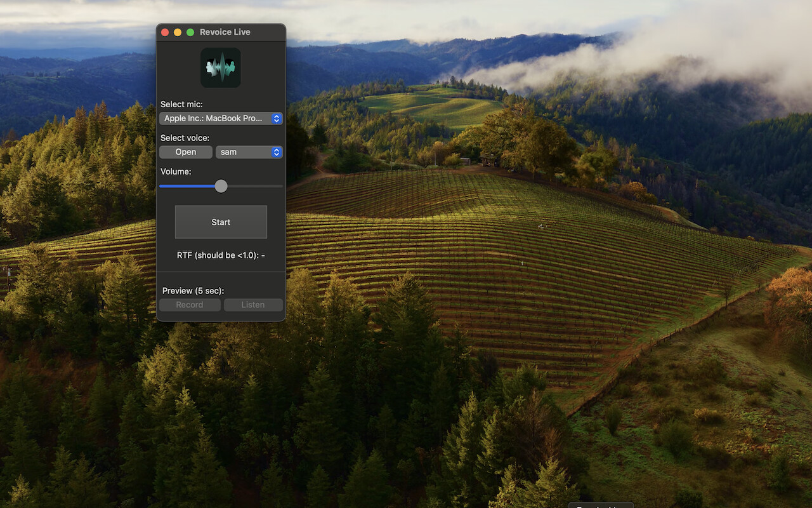Open the sam voice dropdown
The height and width of the screenshot is (508, 812).
pyautogui.click(x=249, y=152)
